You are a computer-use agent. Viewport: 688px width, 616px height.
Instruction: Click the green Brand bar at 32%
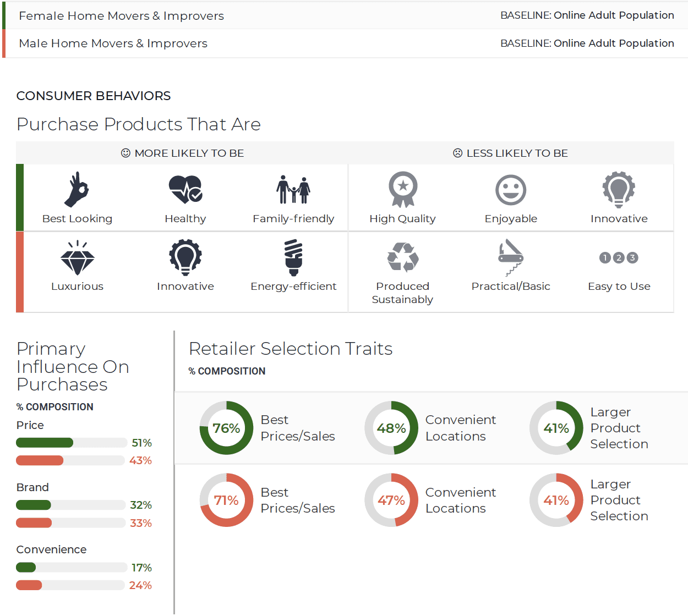[34, 505]
